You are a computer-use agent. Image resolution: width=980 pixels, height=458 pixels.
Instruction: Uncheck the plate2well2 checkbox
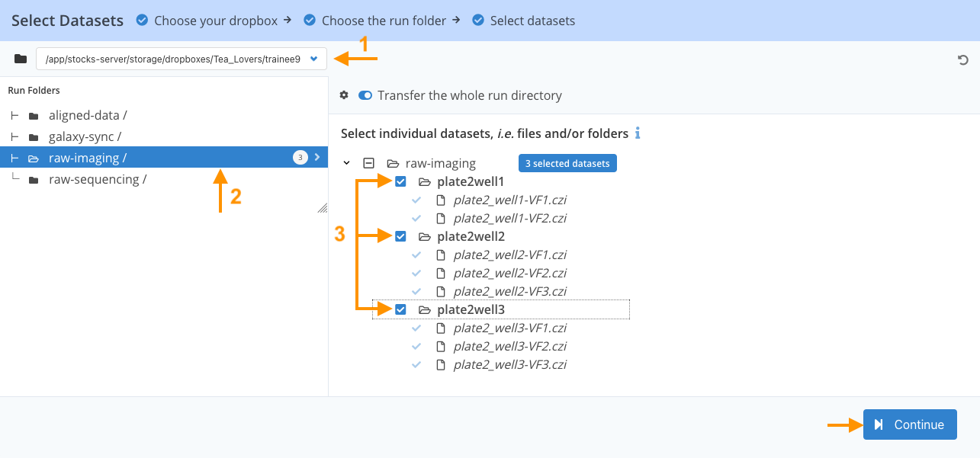pyautogui.click(x=400, y=236)
